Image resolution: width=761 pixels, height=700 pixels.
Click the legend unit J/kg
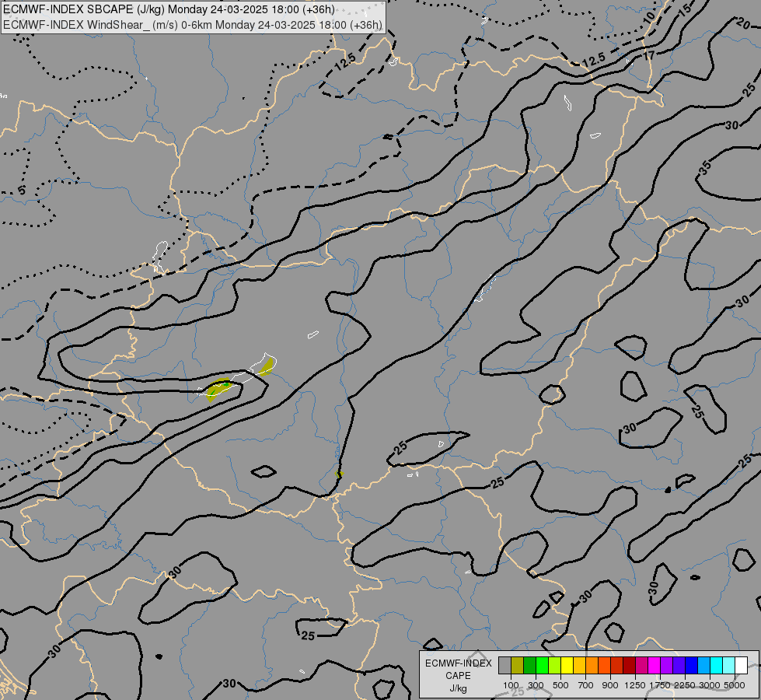coord(458,688)
